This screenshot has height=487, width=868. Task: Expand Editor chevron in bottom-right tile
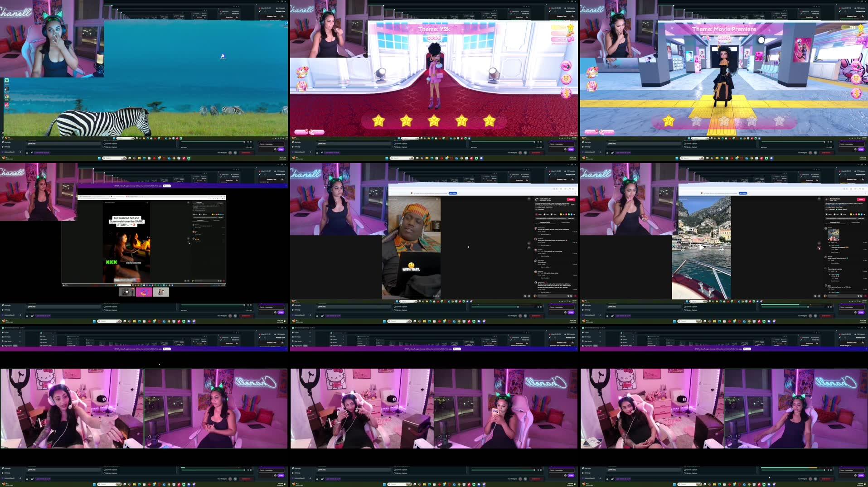click(x=600, y=333)
